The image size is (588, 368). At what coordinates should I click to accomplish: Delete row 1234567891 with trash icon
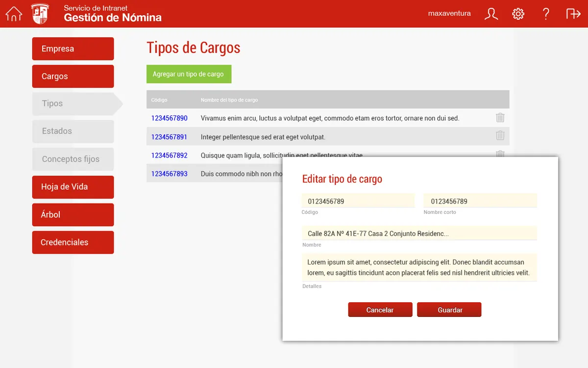[500, 136]
